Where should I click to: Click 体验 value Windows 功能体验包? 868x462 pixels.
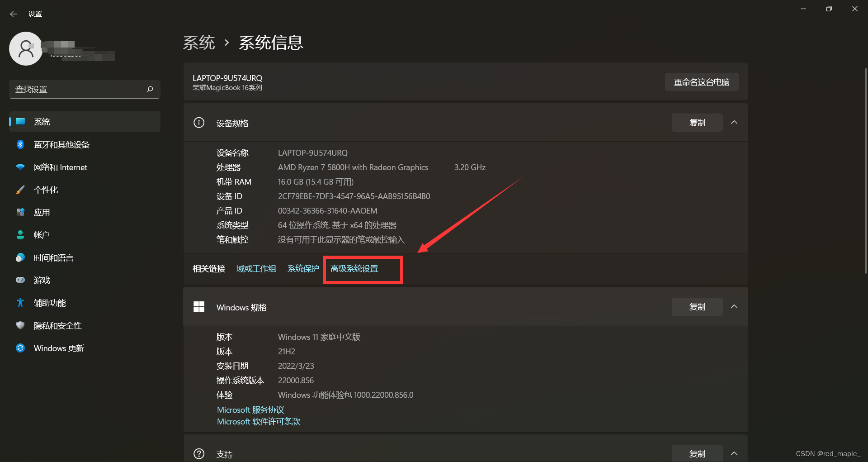tap(346, 395)
